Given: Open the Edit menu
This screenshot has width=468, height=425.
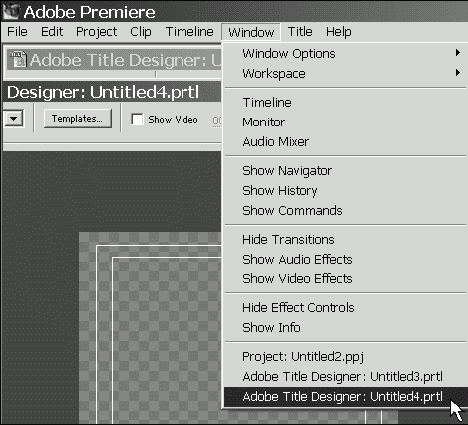Looking at the screenshot, I should [x=52, y=32].
